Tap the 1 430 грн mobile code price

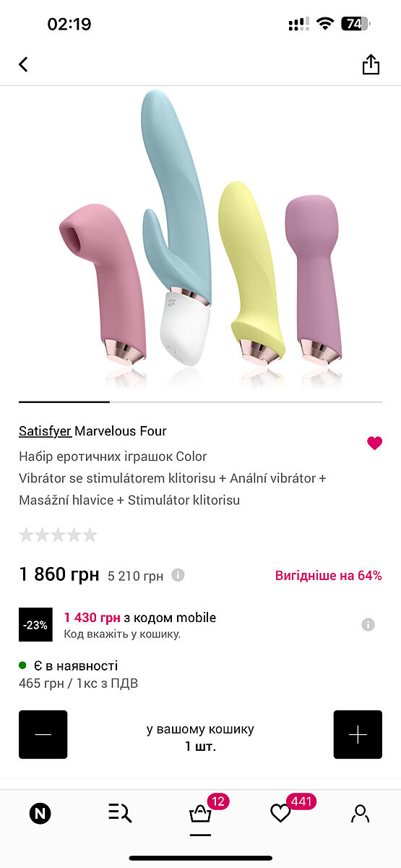coord(92,618)
